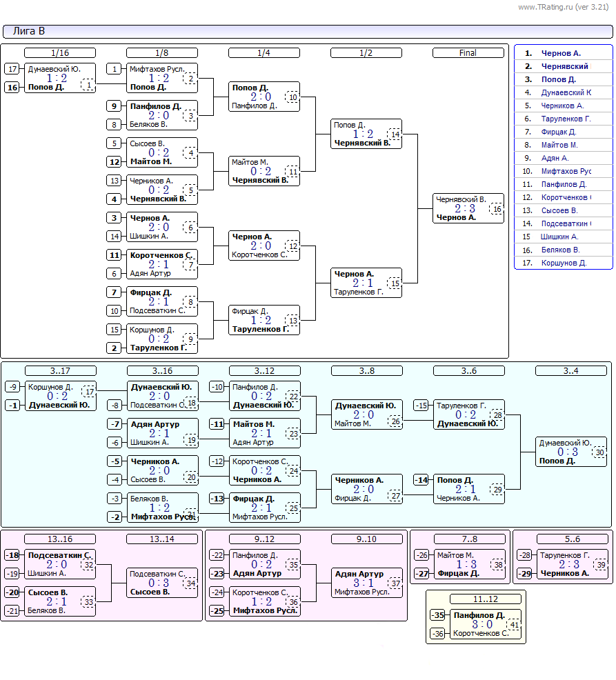Open second-place "Чернявский" in the standings list

(565, 66)
